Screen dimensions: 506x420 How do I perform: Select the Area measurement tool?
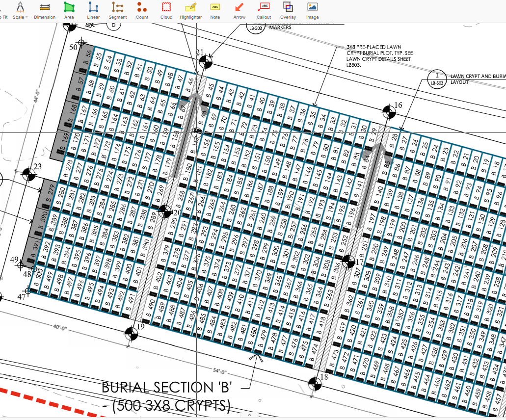click(69, 11)
